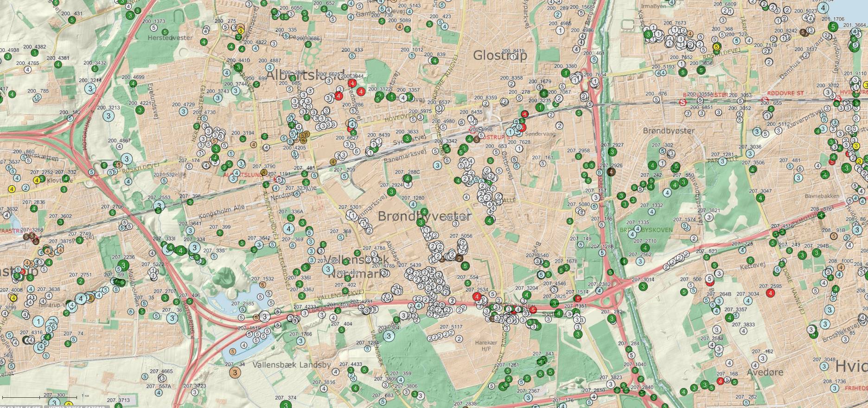Image resolution: width=868 pixels, height=408 pixels.
Task: Select the Rødovre St station symbol
Action: point(764,99)
